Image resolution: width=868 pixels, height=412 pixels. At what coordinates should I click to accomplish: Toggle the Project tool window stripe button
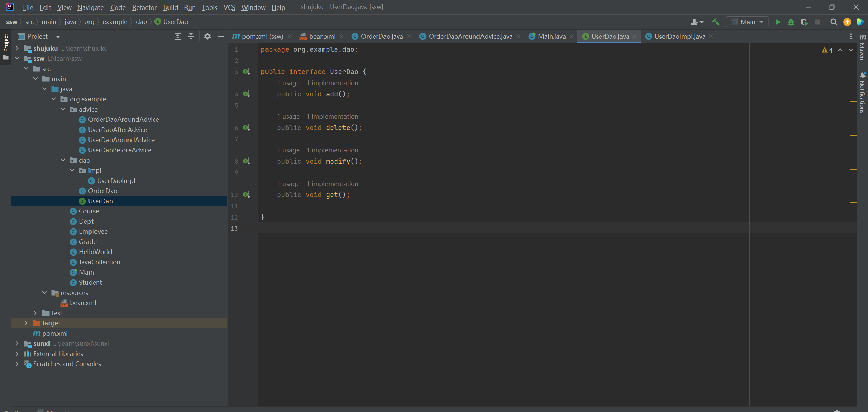point(6,43)
